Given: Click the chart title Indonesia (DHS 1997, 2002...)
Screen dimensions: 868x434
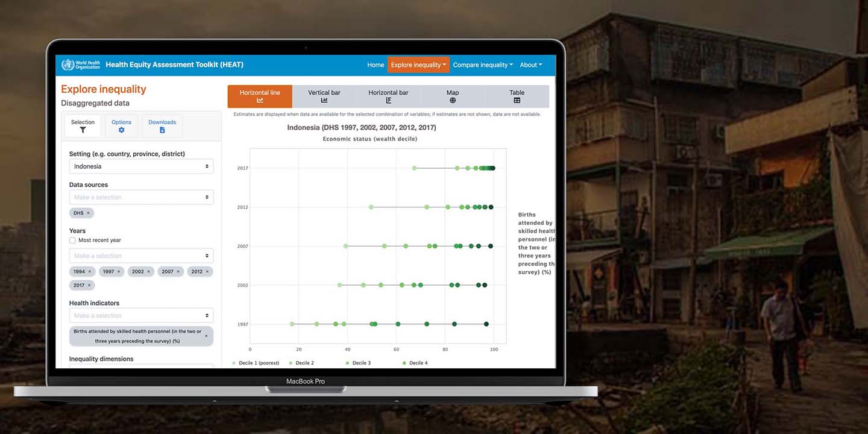Looking at the screenshot, I should 362,128.
